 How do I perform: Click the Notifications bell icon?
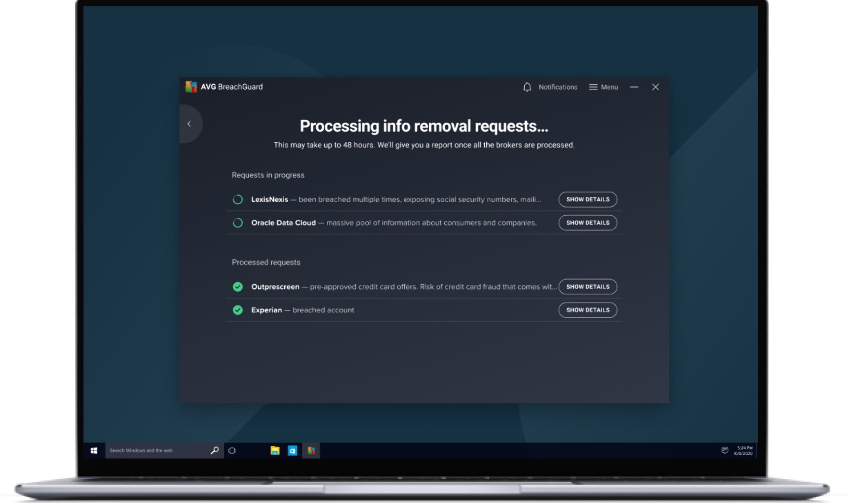[x=527, y=87]
